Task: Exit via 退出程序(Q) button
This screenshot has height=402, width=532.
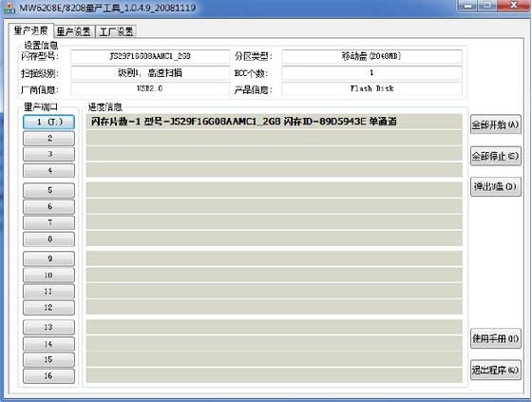Action: click(x=496, y=370)
